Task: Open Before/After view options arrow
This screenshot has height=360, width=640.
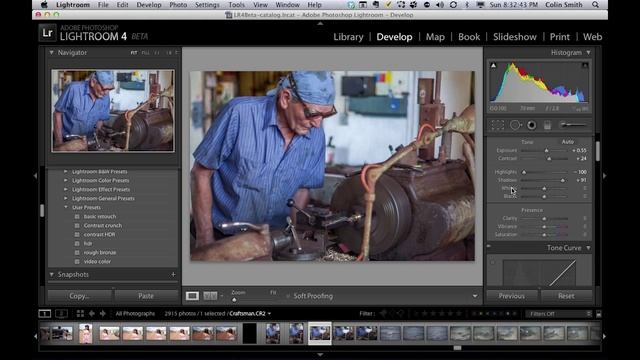Action: tap(222, 296)
